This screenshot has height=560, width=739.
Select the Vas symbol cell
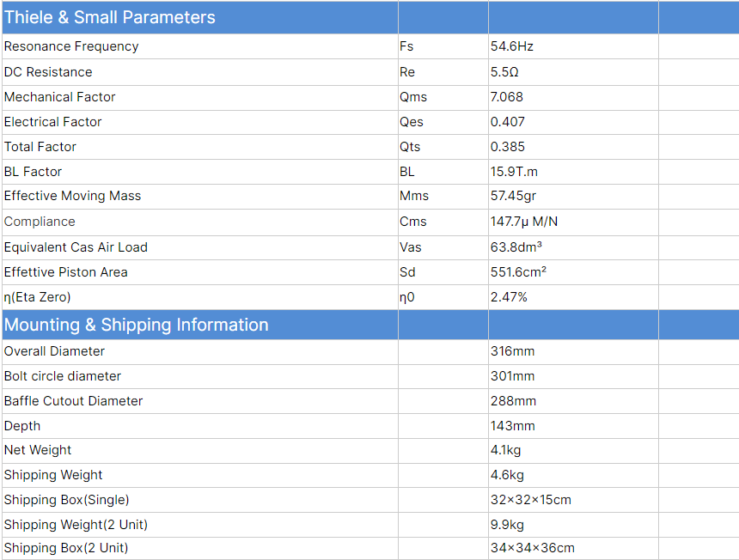(x=411, y=247)
